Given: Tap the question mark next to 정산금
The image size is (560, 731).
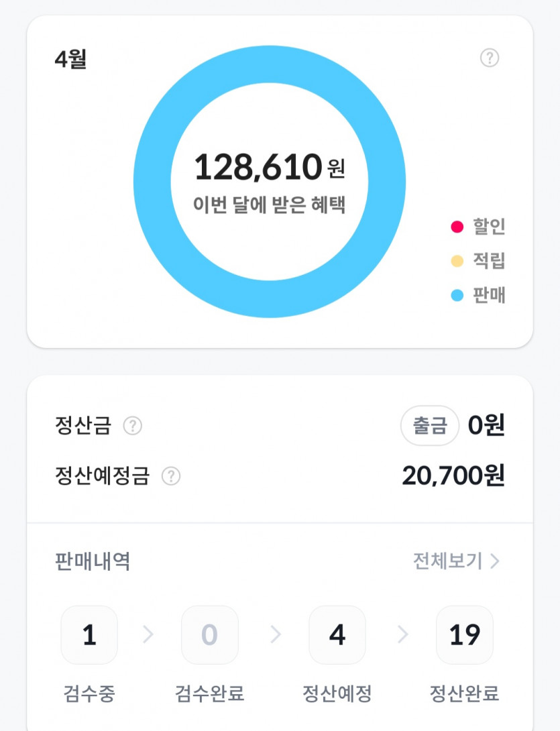Looking at the screenshot, I should point(133,426).
